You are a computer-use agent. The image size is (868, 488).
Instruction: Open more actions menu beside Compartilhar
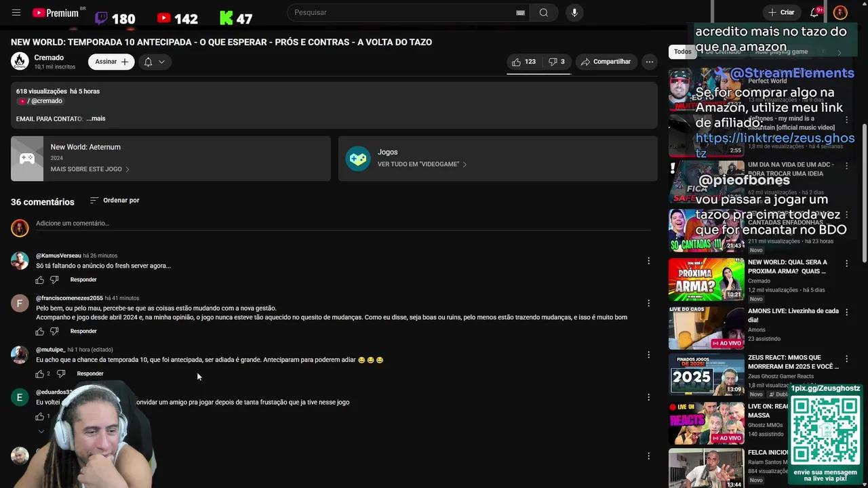[x=649, y=62]
